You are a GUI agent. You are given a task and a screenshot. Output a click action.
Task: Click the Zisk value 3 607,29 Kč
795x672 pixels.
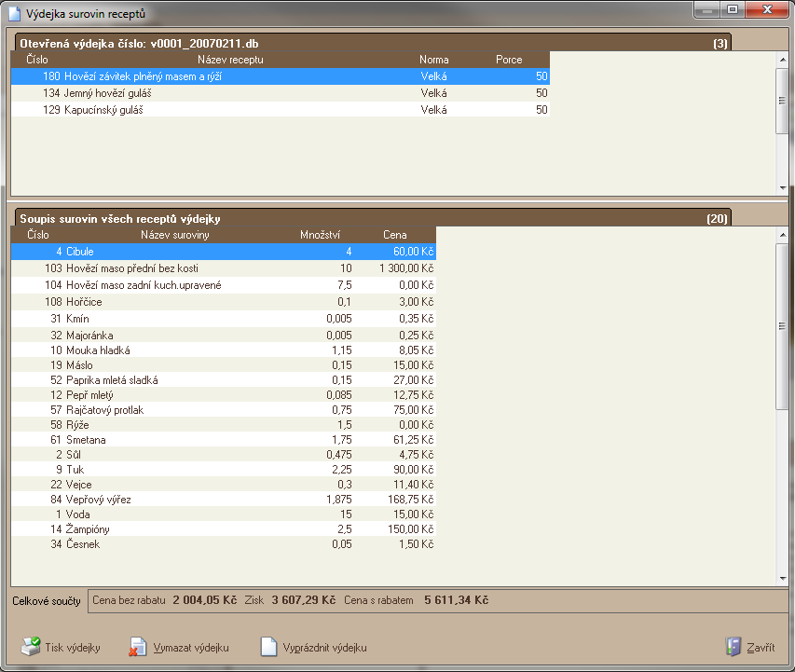pyautogui.click(x=304, y=600)
